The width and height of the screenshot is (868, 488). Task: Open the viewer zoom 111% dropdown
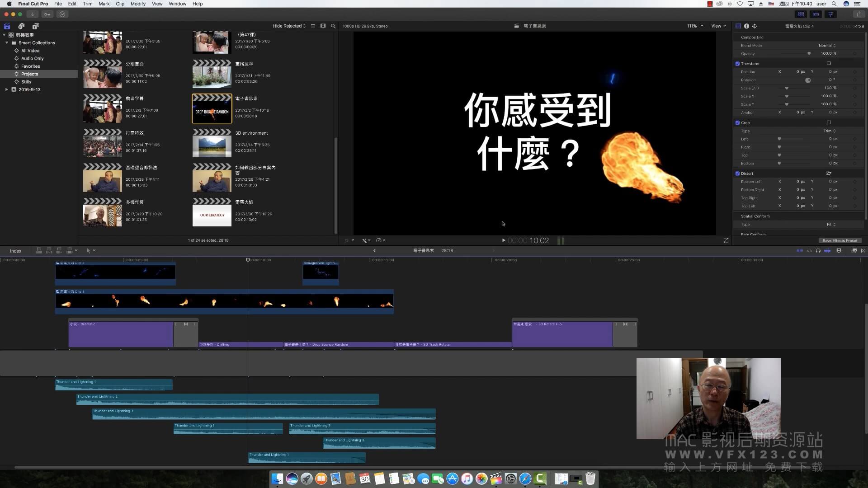point(695,26)
